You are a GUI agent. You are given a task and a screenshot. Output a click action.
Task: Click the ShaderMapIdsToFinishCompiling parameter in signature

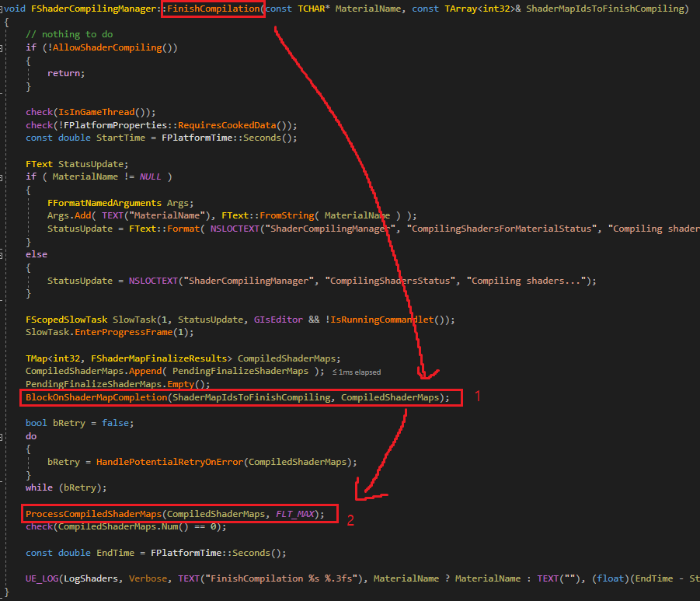click(607, 9)
